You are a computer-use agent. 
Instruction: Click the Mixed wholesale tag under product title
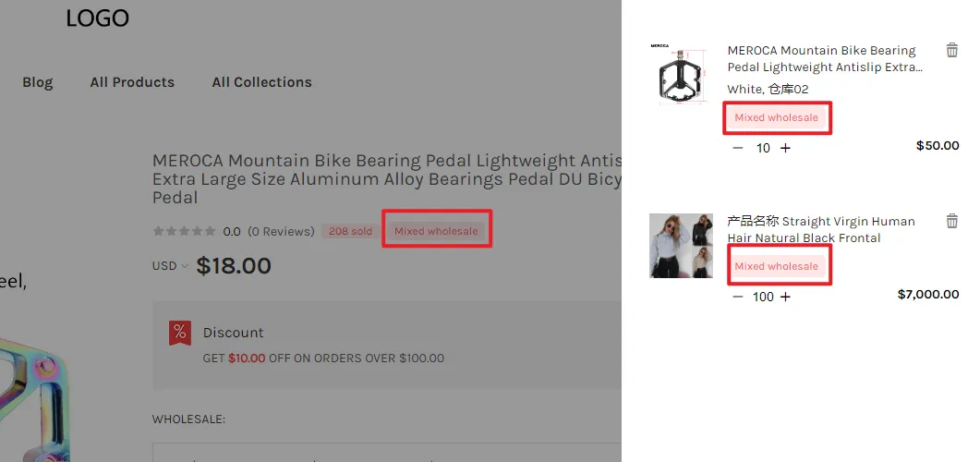[x=436, y=231]
